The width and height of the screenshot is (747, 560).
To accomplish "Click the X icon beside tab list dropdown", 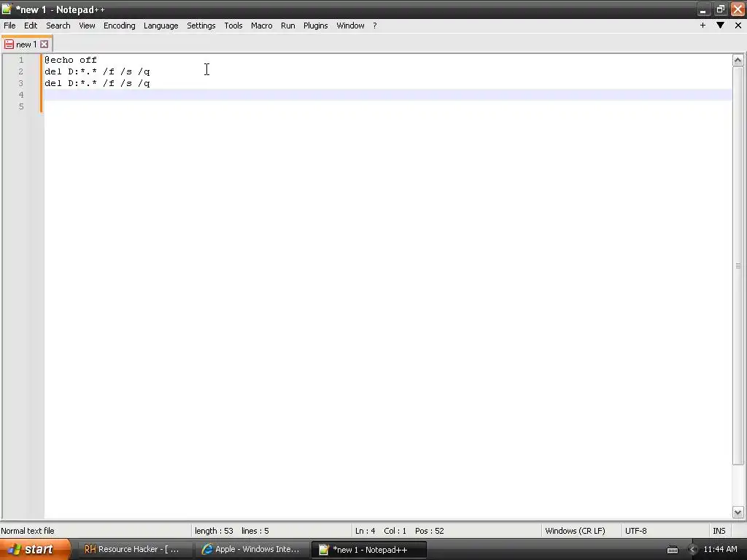I will [x=738, y=26].
